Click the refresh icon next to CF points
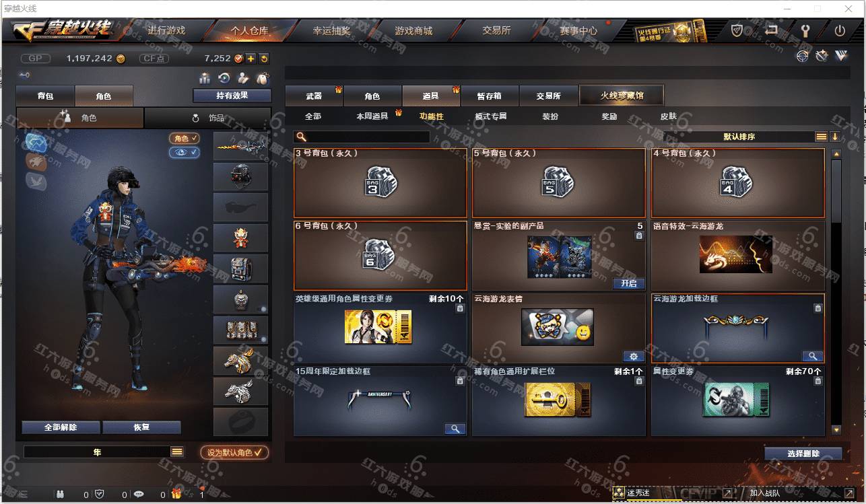The height and width of the screenshot is (504, 866). (x=264, y=59)
